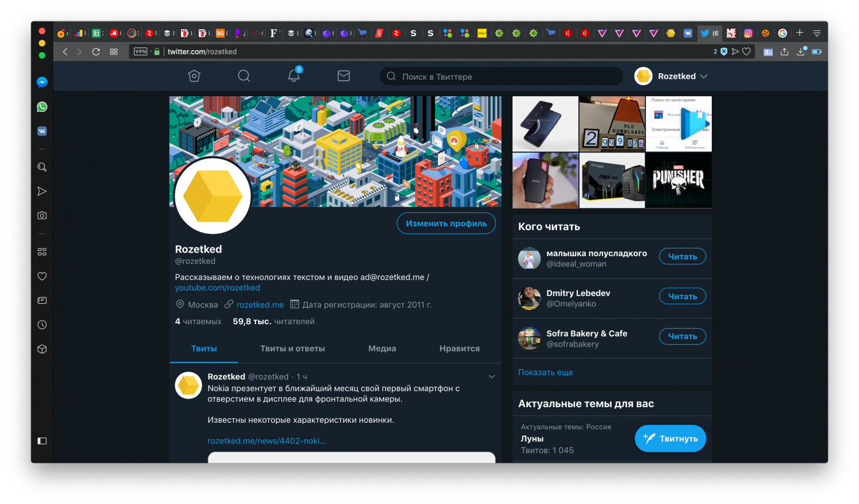Screen dimensions: 859x504
Task: Toggle the VPN badge in address bar
Action: [x=140, y=52]
